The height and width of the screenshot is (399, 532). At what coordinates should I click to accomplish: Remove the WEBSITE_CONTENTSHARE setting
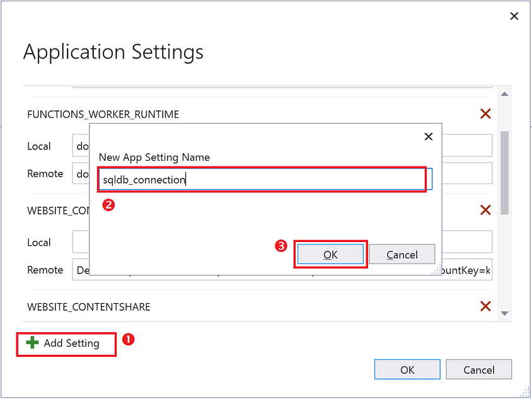(x=485, y=306)
